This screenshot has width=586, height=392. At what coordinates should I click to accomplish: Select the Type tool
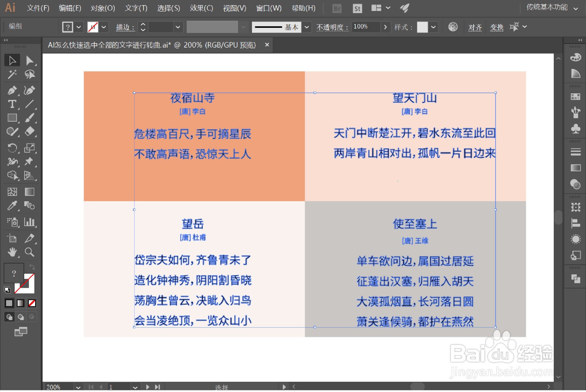pyautogui.click(x=12, y=104)
